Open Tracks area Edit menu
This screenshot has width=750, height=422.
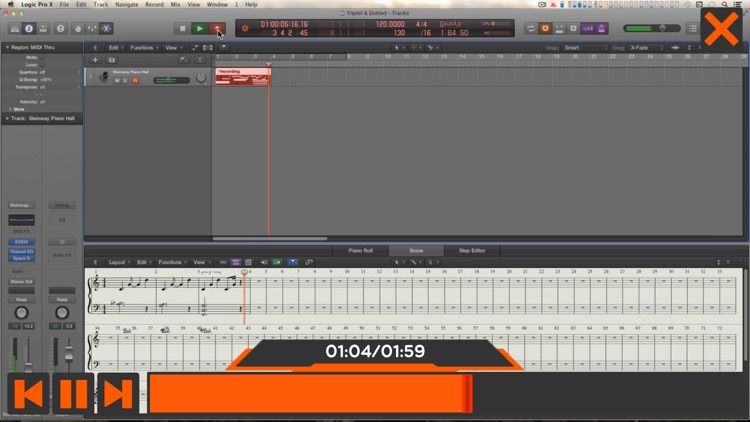[x=116, y=48]
